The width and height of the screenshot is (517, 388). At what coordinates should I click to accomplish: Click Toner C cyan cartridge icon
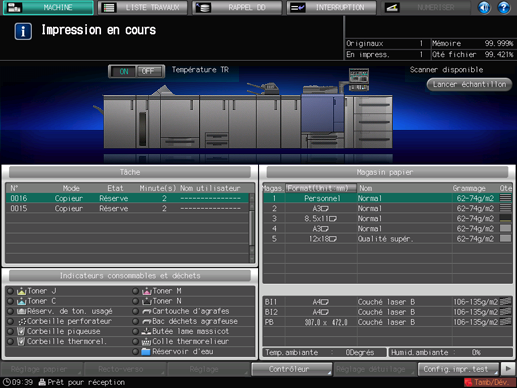pyautogui.click(x=21, y=301)
